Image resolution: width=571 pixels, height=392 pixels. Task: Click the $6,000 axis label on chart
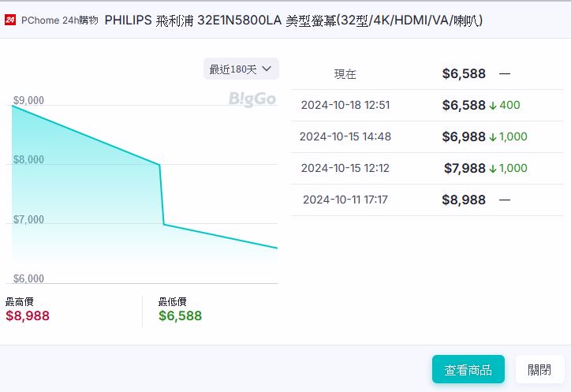pos(28,278)
